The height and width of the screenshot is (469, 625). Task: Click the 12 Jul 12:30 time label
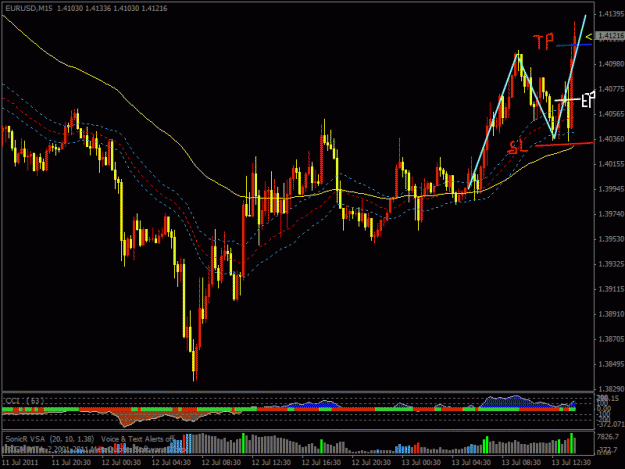point(271,462)
